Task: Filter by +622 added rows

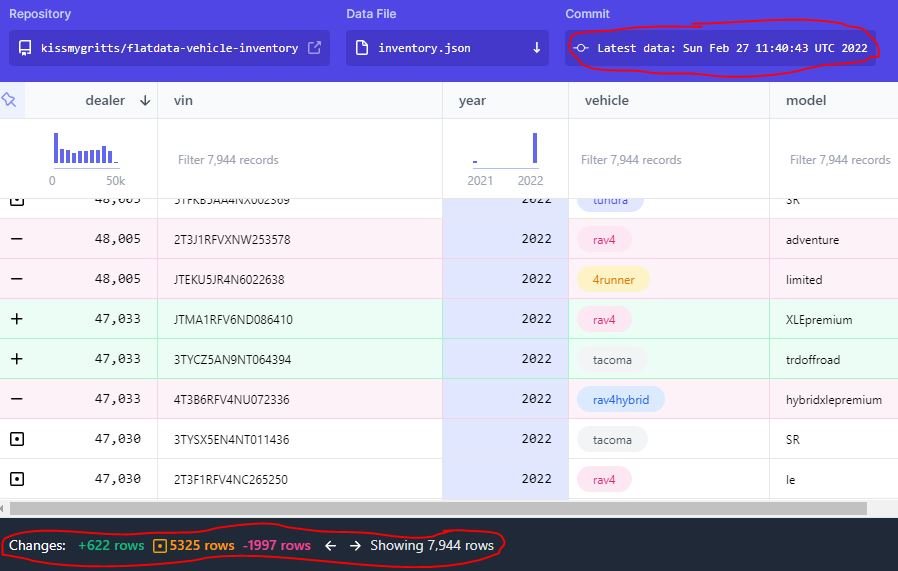Action: 111,545
